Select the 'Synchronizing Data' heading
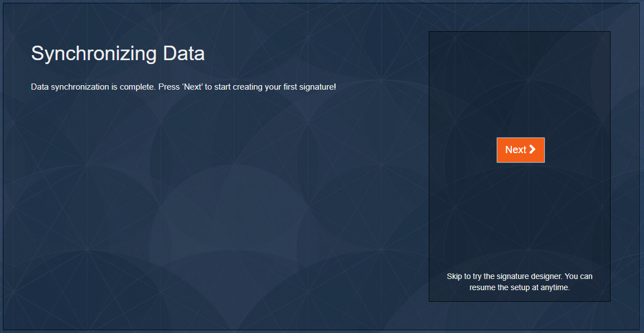This screenshot has width=644, height=333. (118, 53)
